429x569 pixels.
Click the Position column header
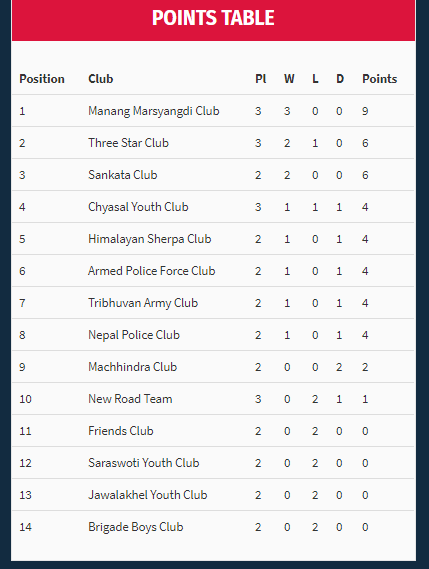pyautogui.click(x=42, y=79)
